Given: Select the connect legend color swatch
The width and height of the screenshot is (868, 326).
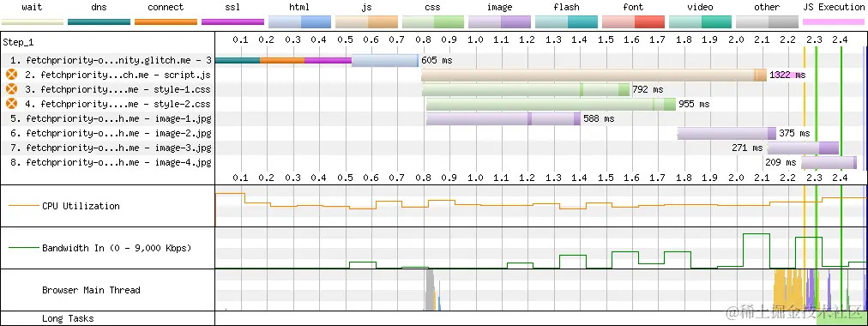Looking at the screenshot, I should (x=166, y=22).
